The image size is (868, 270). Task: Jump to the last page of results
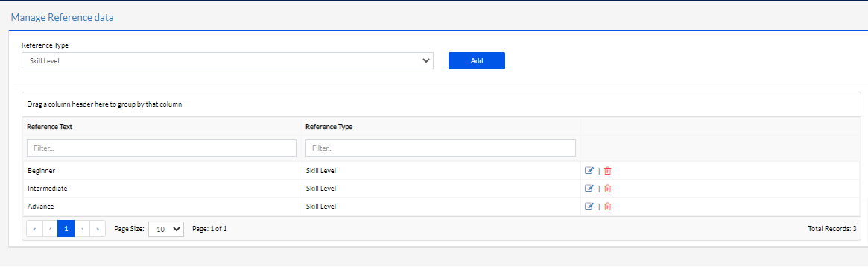point(98,228)
